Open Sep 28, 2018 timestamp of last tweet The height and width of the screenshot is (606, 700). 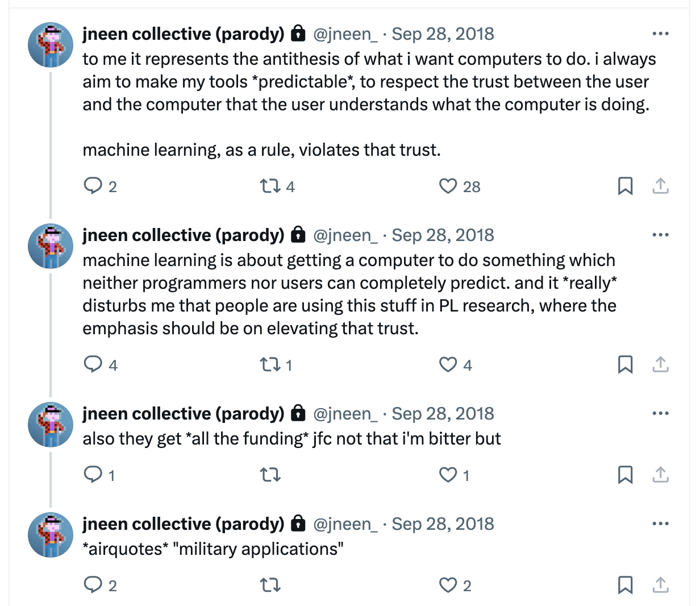click(443, 524)
